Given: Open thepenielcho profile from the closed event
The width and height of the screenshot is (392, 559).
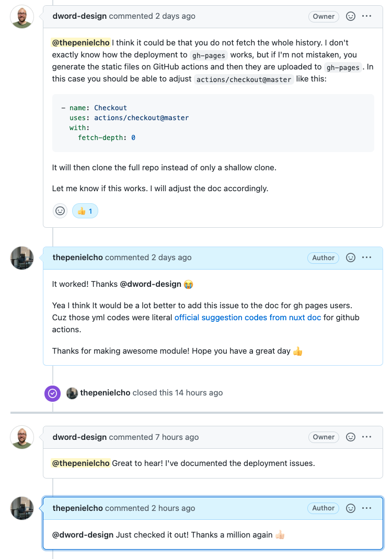Looking at the screenshot, I should tap(105, 393).
